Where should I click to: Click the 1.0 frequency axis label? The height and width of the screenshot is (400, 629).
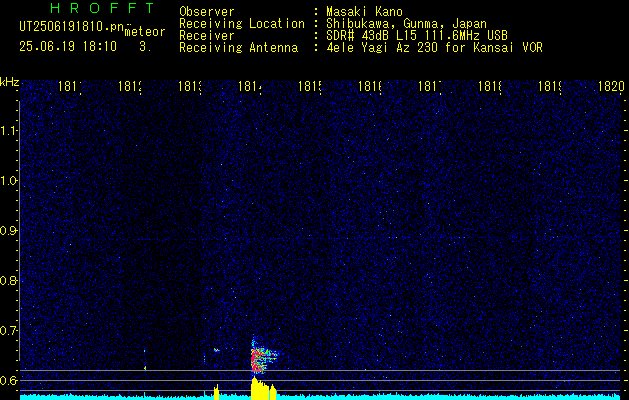pos(9,181)
